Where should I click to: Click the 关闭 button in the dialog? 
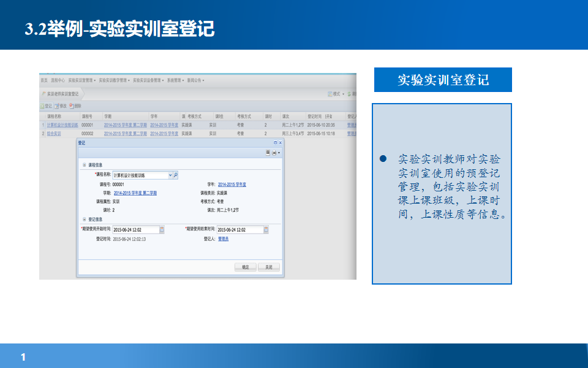point(269,266)
